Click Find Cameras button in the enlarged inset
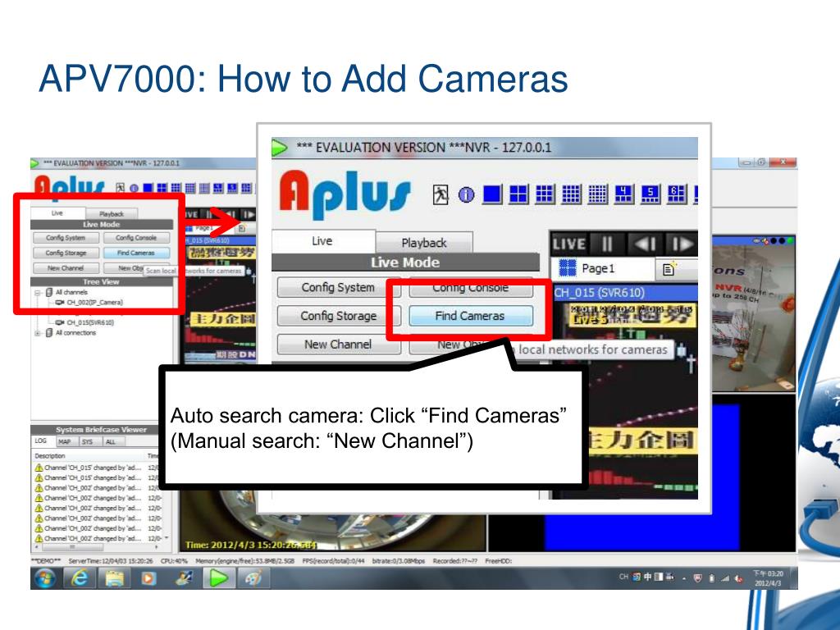The image size is (840, 630). (470, 316)
